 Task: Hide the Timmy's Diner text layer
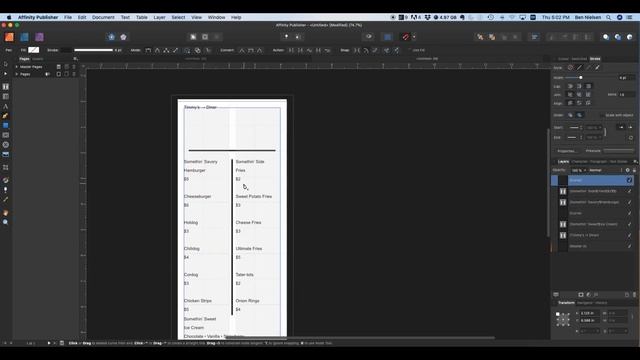tap(629, 235)
